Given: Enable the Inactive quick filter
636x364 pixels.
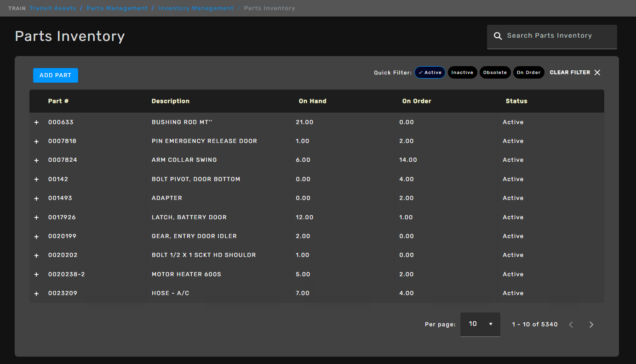Looking at the screenshot, I should point(462,73).
